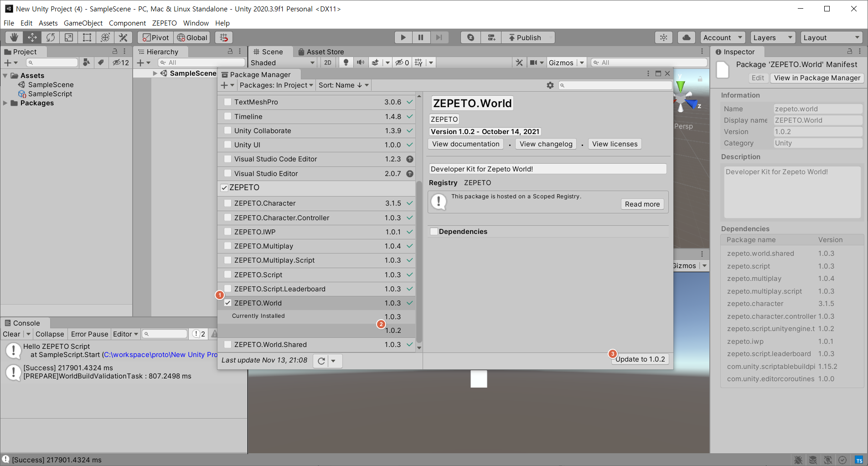The image size is (868, 466).
Task: Open the Component menu
Action: point(127,23)
